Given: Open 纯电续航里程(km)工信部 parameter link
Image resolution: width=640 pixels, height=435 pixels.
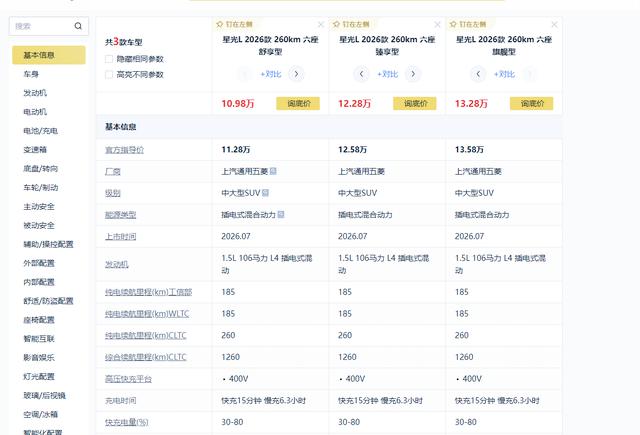Looking at the screenshot, I should tap(149, 292).
